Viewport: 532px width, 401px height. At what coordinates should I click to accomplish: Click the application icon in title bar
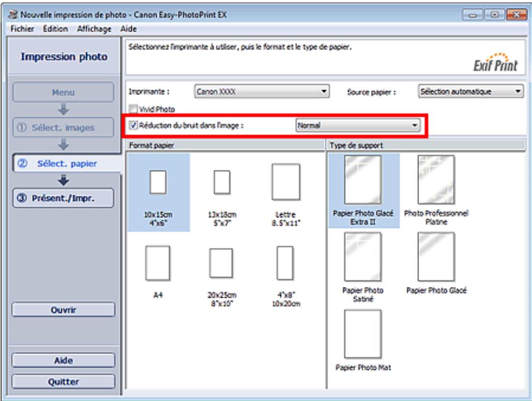pyautogui.click(x=13, y=15)
